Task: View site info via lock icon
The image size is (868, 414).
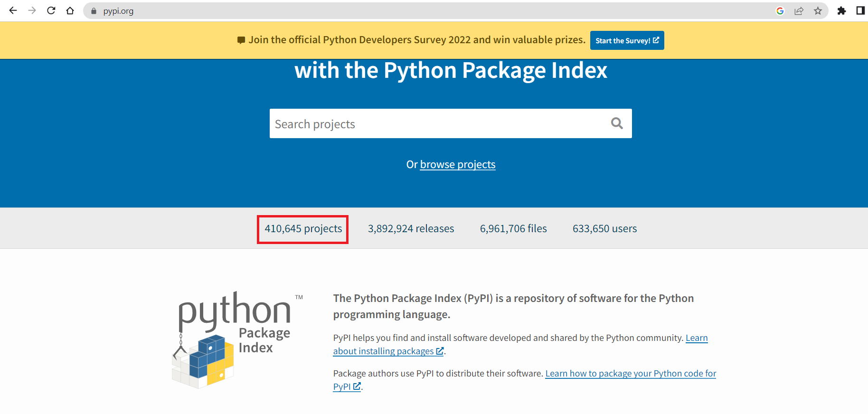Action: (x=94, y=11)
